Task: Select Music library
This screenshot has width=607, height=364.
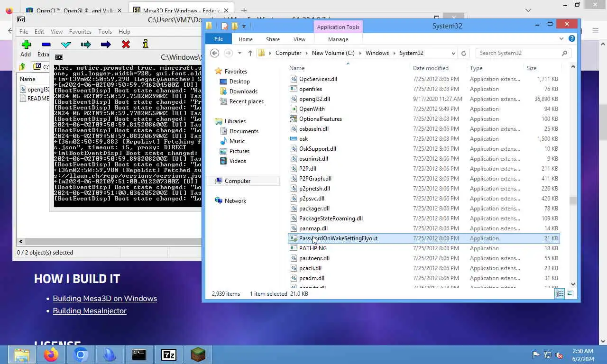Action: (237, 141)
